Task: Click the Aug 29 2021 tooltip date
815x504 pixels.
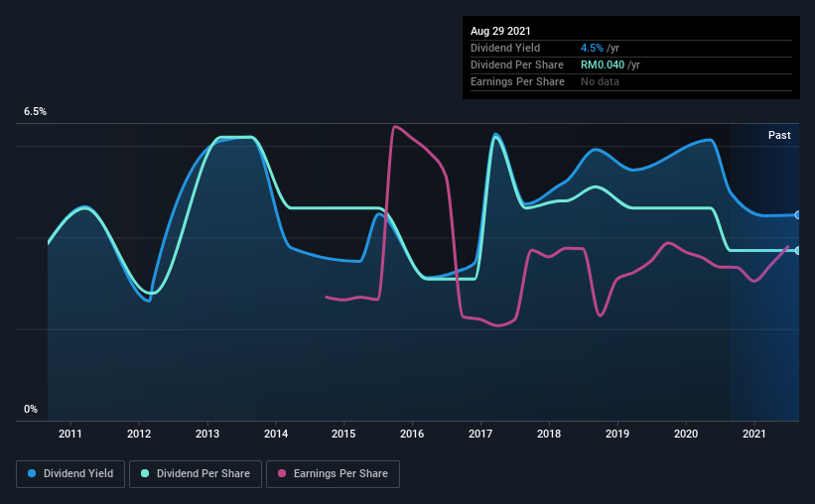Action: [x=500, y=31]
